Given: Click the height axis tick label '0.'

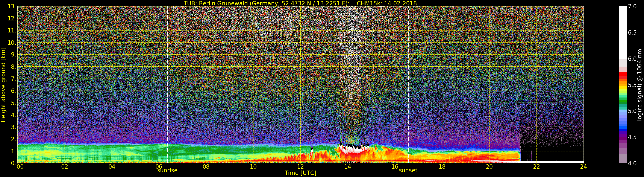Looking at the screenshot, I should 13,163.
